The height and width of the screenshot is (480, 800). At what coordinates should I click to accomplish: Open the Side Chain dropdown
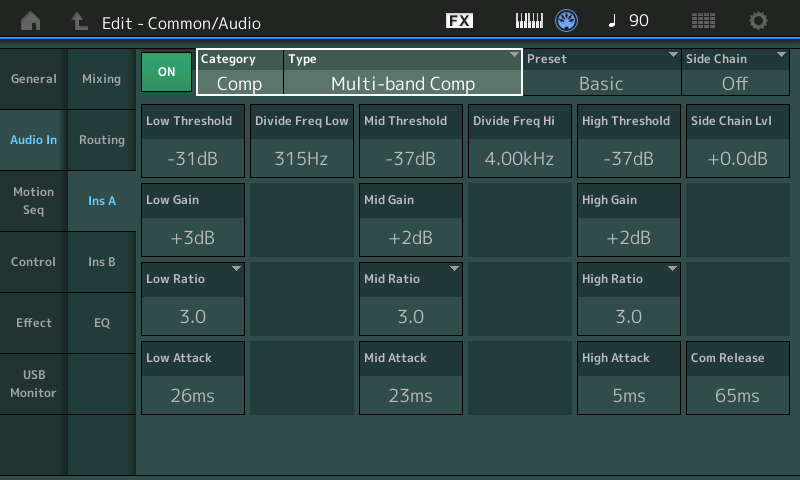734,72
